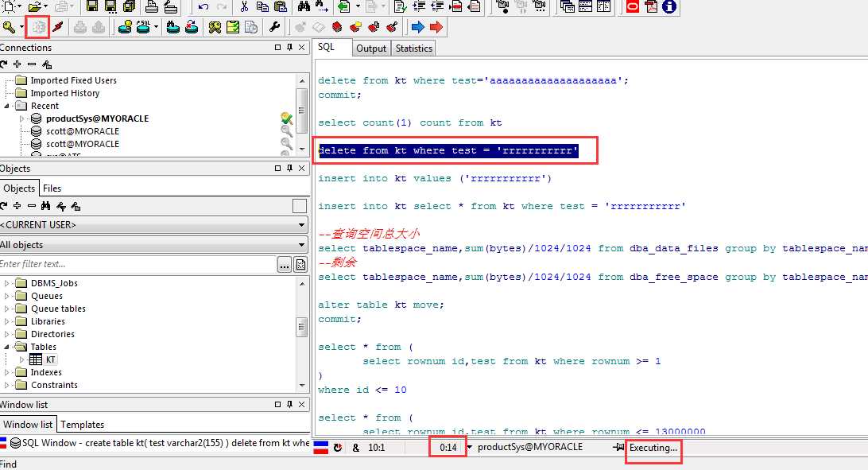Open the dropdown arrow next to Open folder icon
This screenshot has width=868, height=470.
[45, 6]
